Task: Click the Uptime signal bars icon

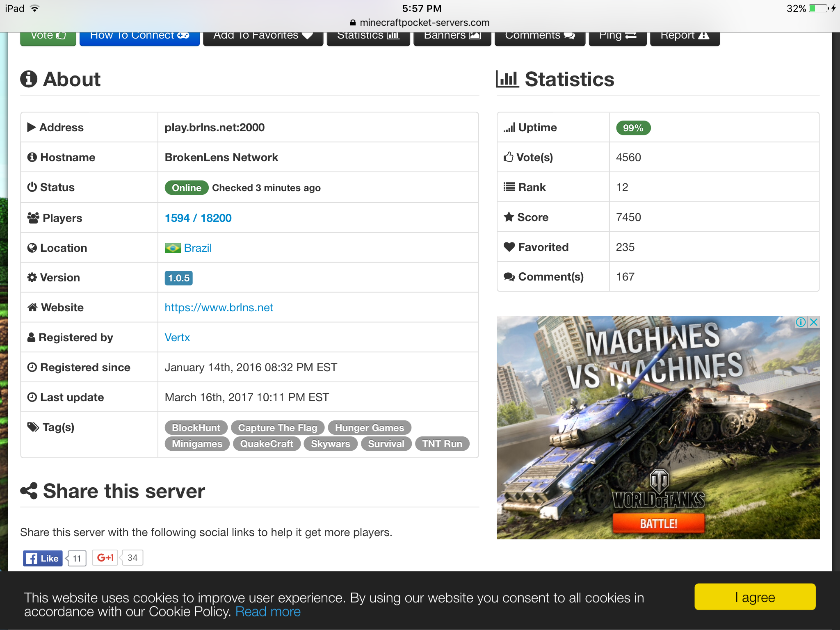Action: point(509,127)
